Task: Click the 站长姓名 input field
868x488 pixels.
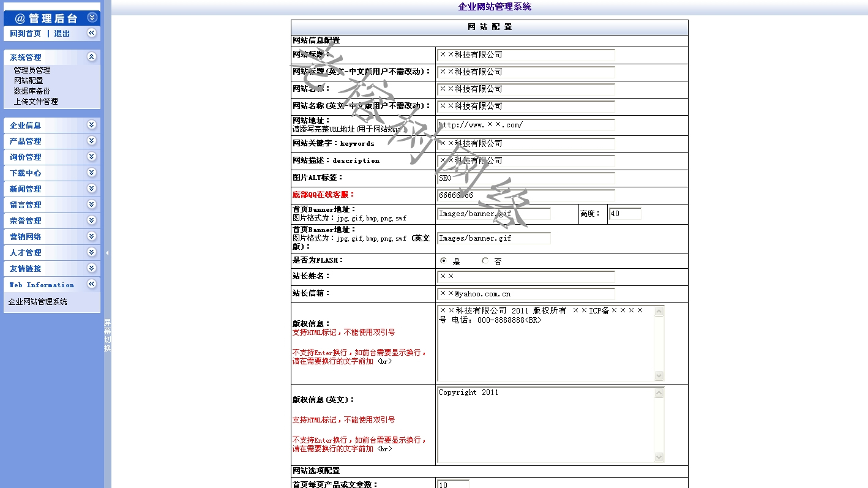Action: pos(526,277)
